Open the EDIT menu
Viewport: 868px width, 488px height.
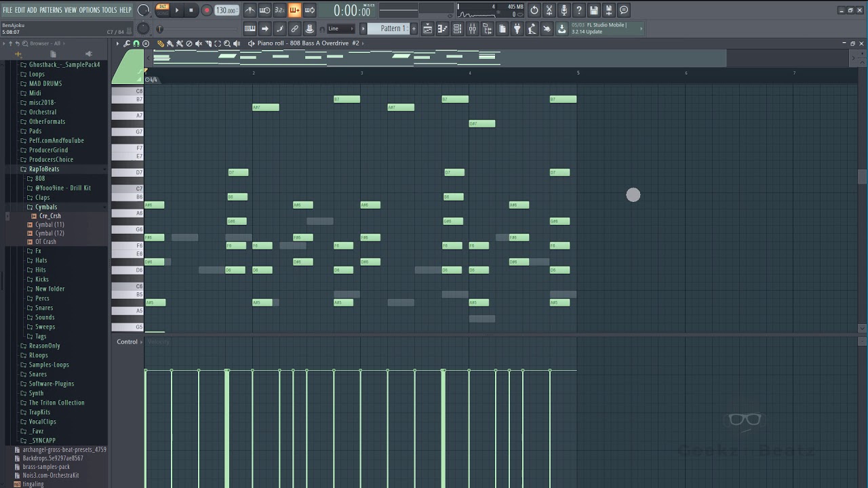tap(20, 10)
